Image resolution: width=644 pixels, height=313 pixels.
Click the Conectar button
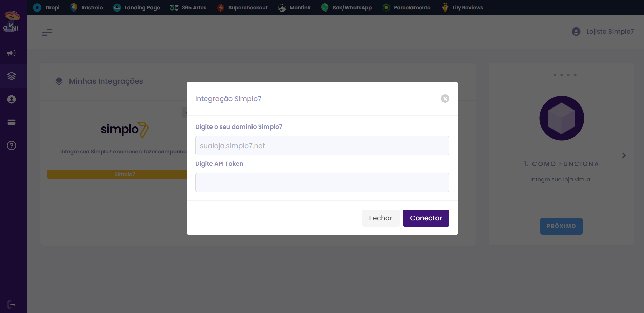[x=426, y=218]
